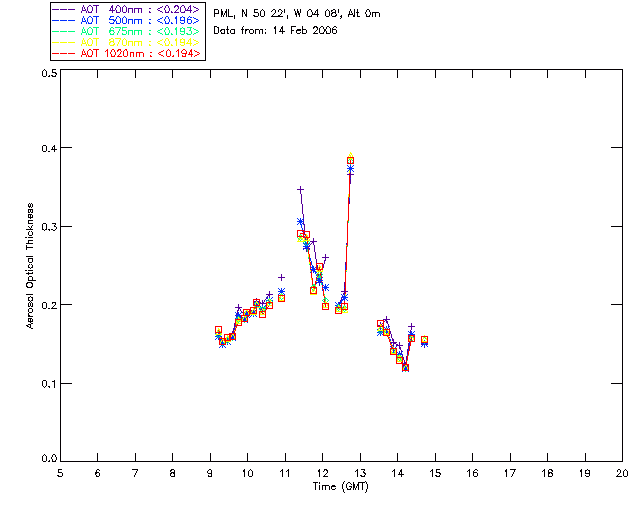Select the 'Data from: 14 Feb 2006' text

point(276,31)
